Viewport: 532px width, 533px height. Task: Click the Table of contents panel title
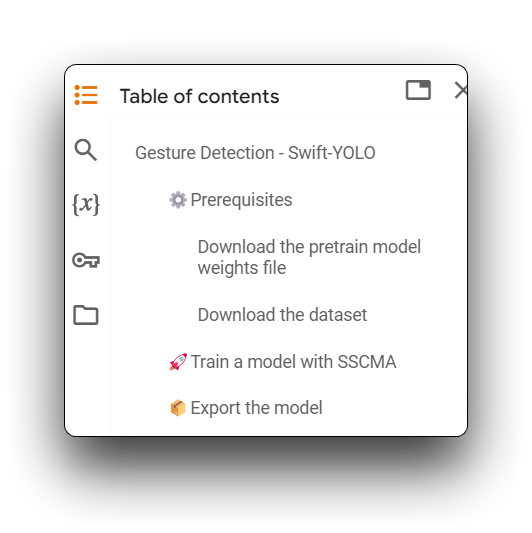pyautogui.click(x=200, y=96)
